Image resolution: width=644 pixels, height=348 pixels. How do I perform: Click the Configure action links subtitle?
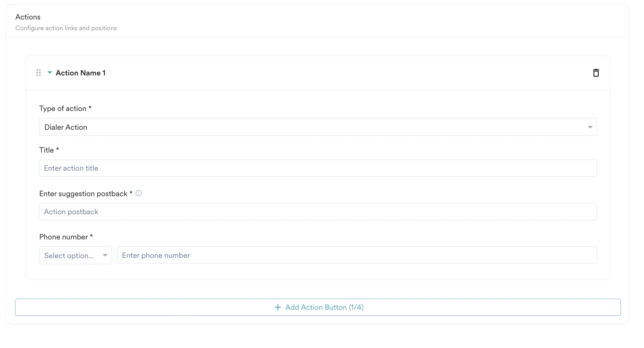point(66,28)
